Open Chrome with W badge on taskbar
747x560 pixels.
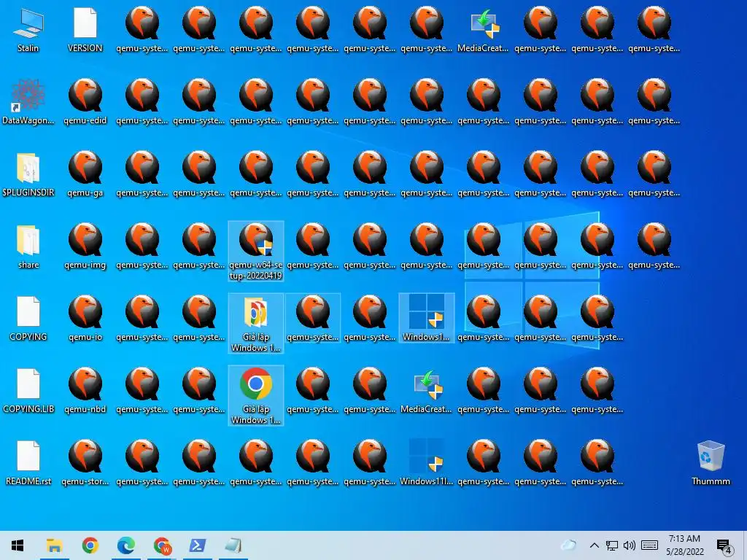pyautogui.click(x=162, y=545)
